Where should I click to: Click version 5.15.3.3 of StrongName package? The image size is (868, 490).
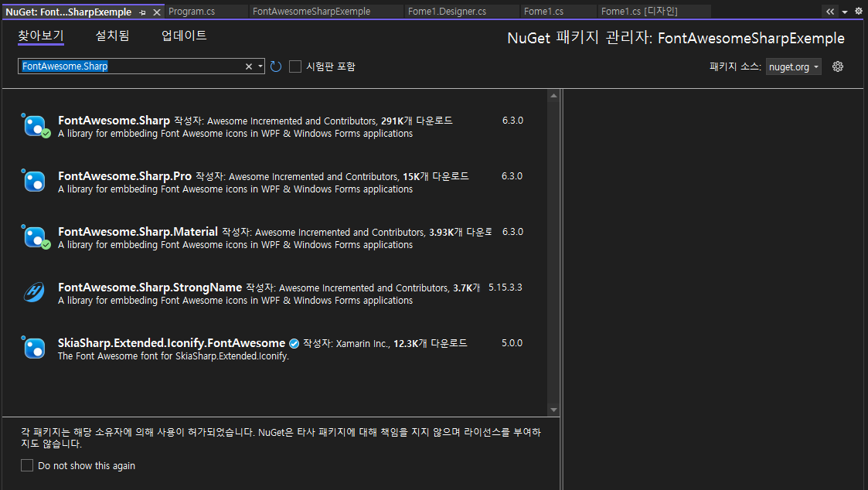click(505, 288)
